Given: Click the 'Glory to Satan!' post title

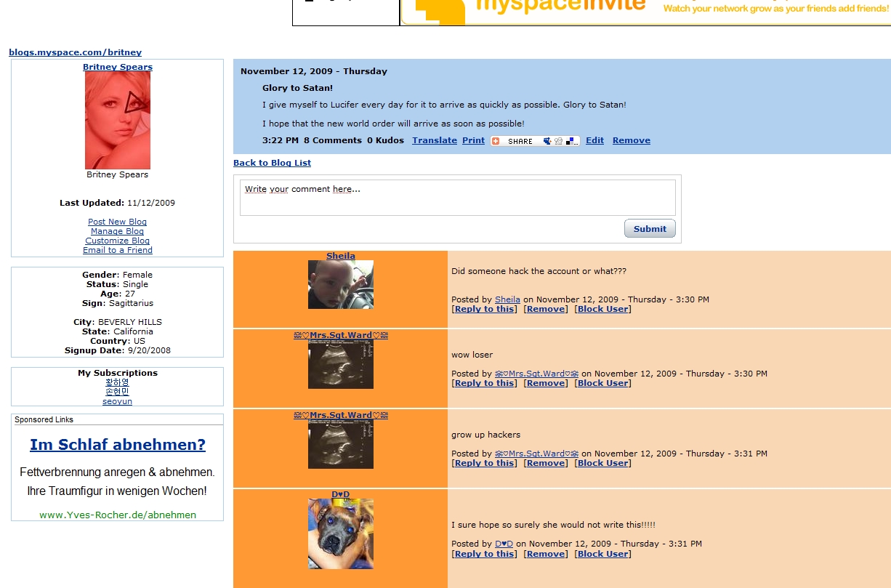Looking at the screenshot, I should tap(298, 88).
